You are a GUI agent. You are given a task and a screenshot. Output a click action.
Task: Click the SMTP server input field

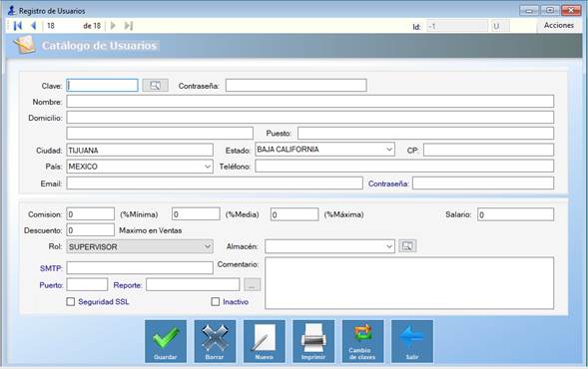[x=140, y=268]
